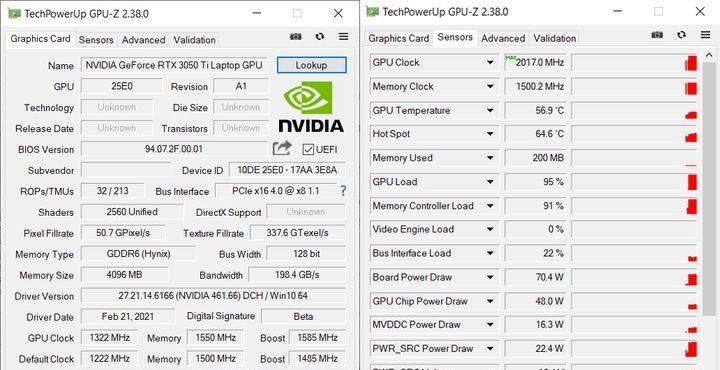Open GPU Chip Power Draw dropdown arrow
The image size is (720, 370).
[x=490, y=301]
